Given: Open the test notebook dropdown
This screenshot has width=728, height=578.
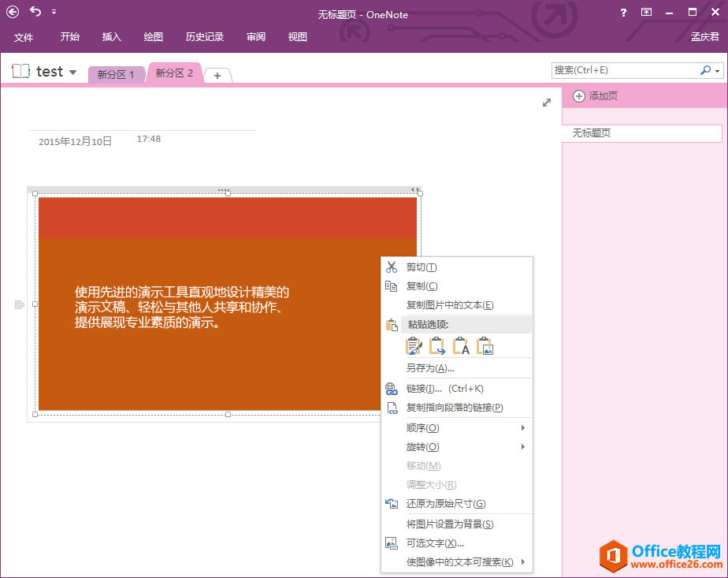Looking at the screenshot, I should point(72,70).
